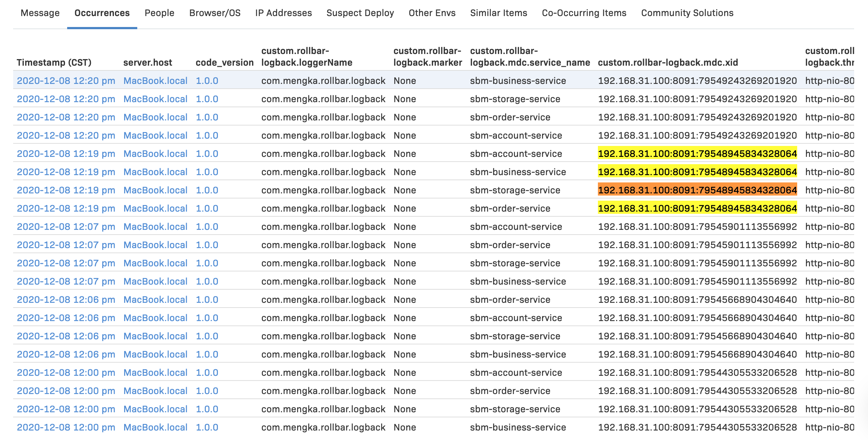Click the Timestamp (CST) column header

tap(54, 62)
